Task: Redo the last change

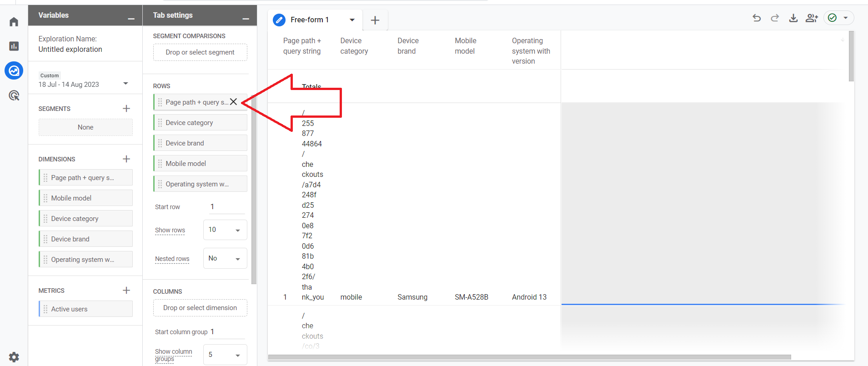Action: 775,18
